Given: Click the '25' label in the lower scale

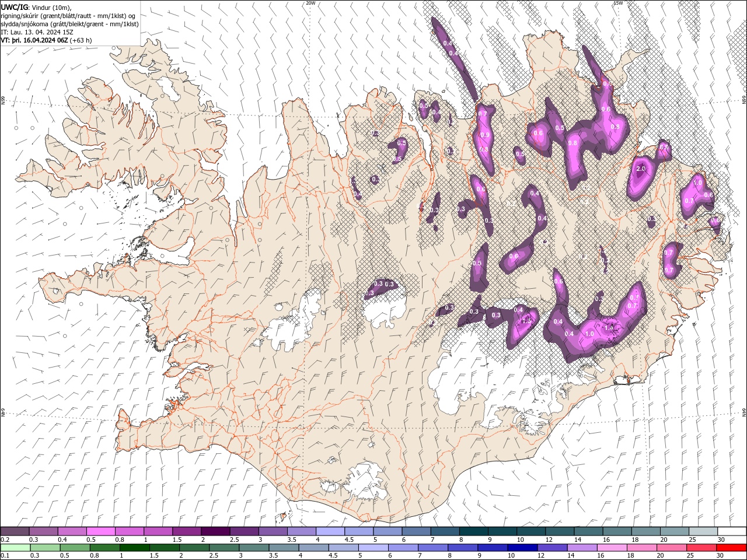Looking at the screenshot, I should pos(691,556).
